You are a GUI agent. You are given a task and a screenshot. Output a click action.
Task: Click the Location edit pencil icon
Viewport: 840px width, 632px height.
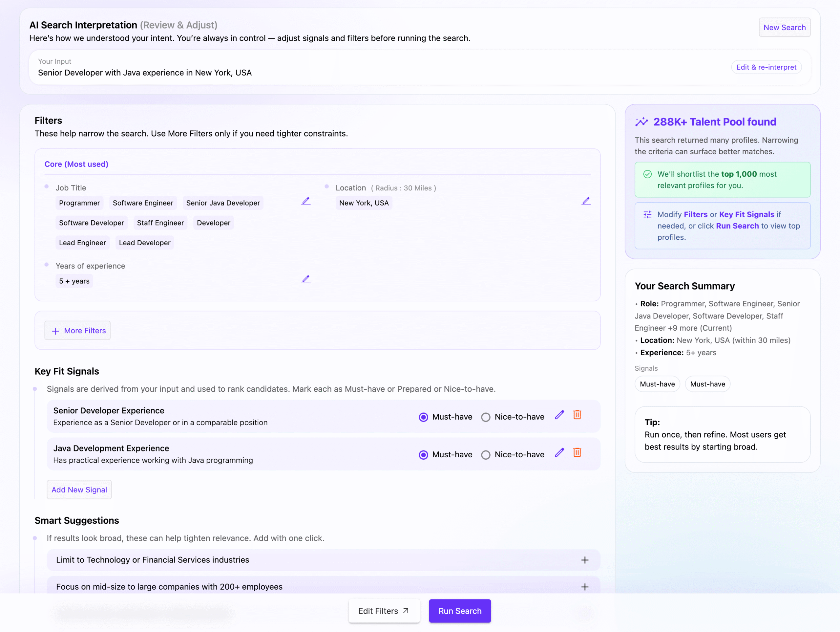(x=586, y=201)
